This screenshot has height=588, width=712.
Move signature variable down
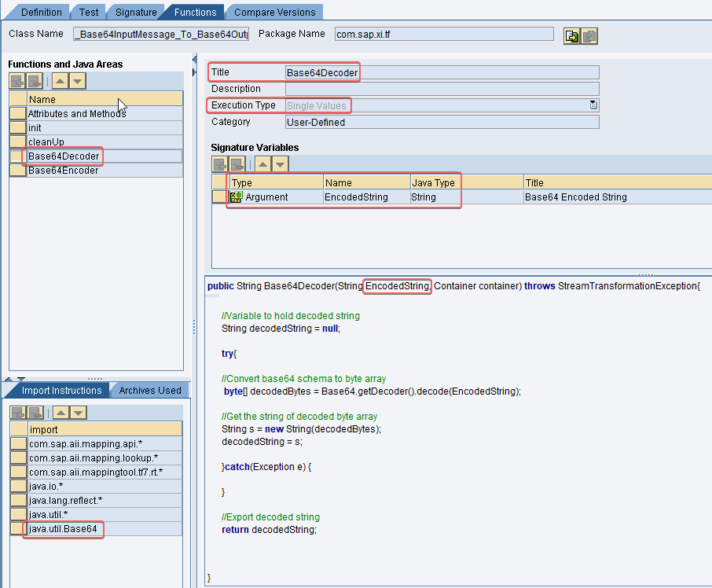click(281, 164)
